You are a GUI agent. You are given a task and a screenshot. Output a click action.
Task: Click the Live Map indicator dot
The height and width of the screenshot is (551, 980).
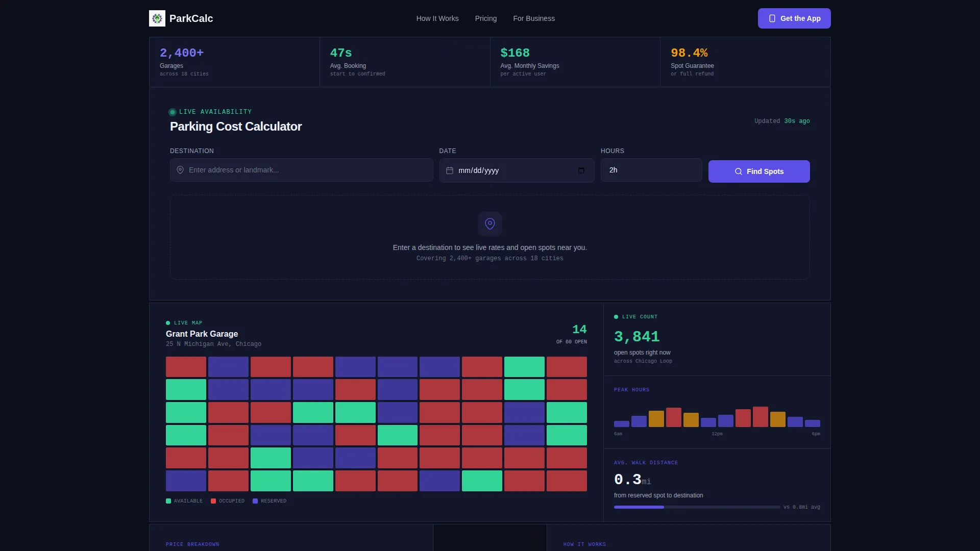pos(168,323)
